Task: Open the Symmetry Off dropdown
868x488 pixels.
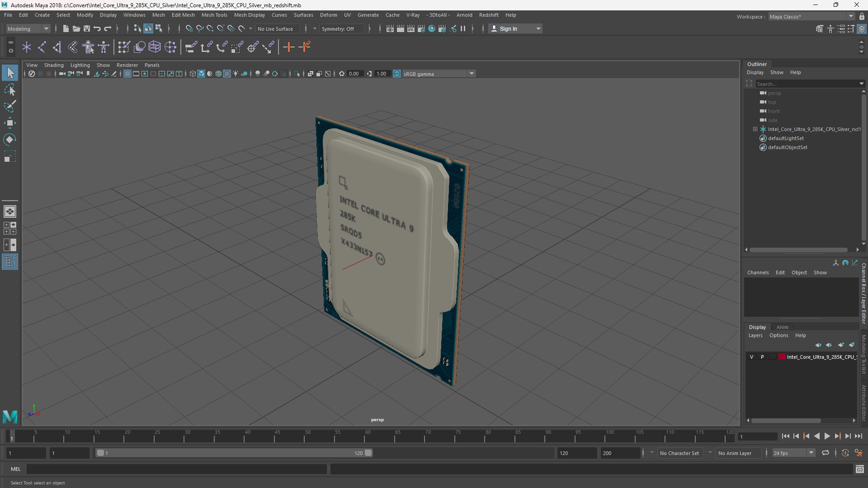Action: [342, 28]
